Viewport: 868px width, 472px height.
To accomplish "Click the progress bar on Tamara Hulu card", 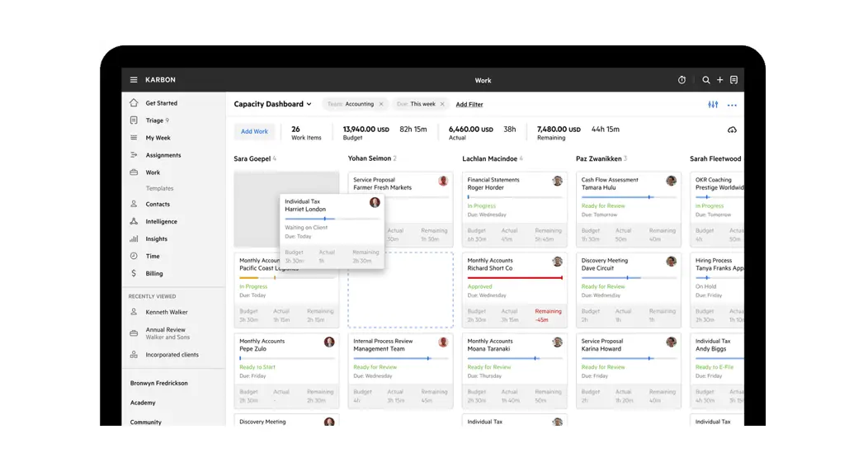I will click(629, 197).
